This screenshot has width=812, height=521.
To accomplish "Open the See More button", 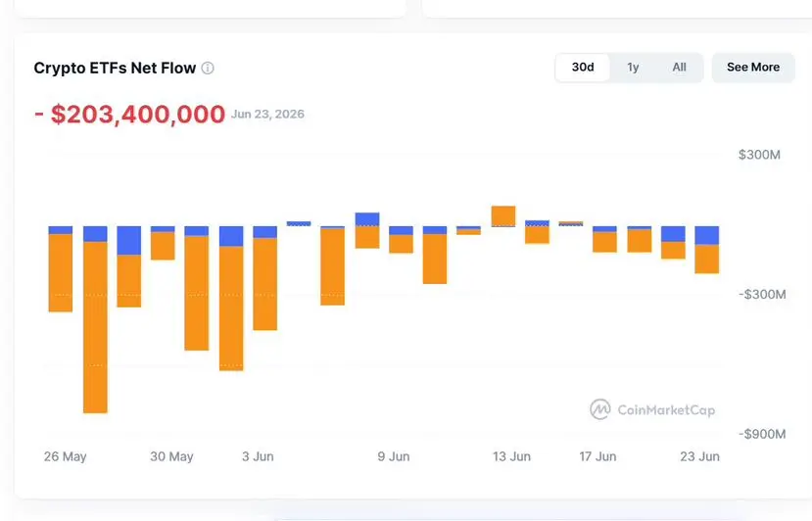I will point(753,68).
